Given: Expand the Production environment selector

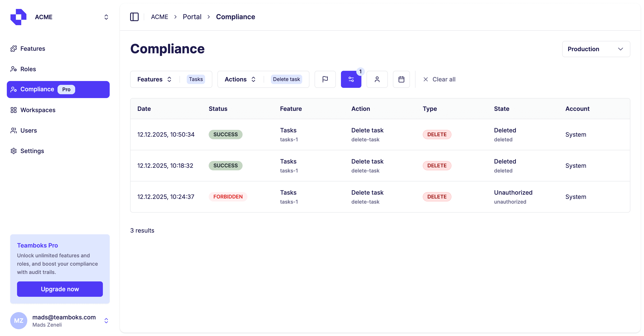Looking at the screenshot, I should click(595, 49).
